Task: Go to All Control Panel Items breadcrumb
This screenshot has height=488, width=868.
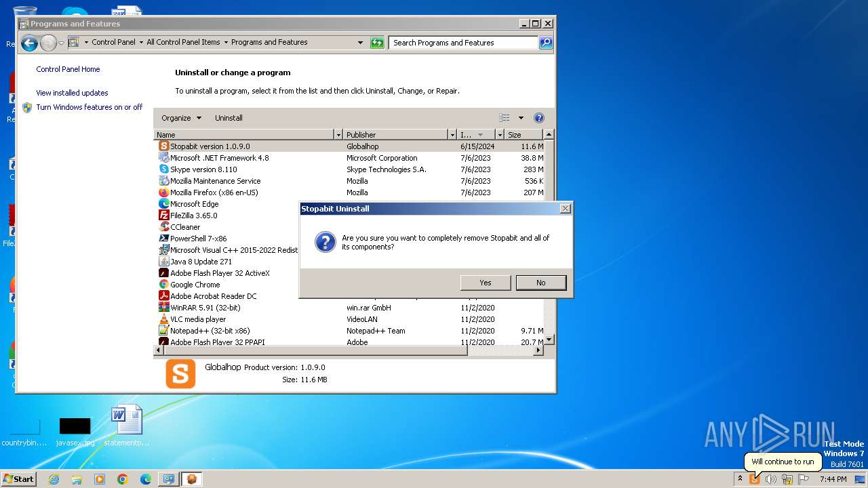Action: point(183,42)
